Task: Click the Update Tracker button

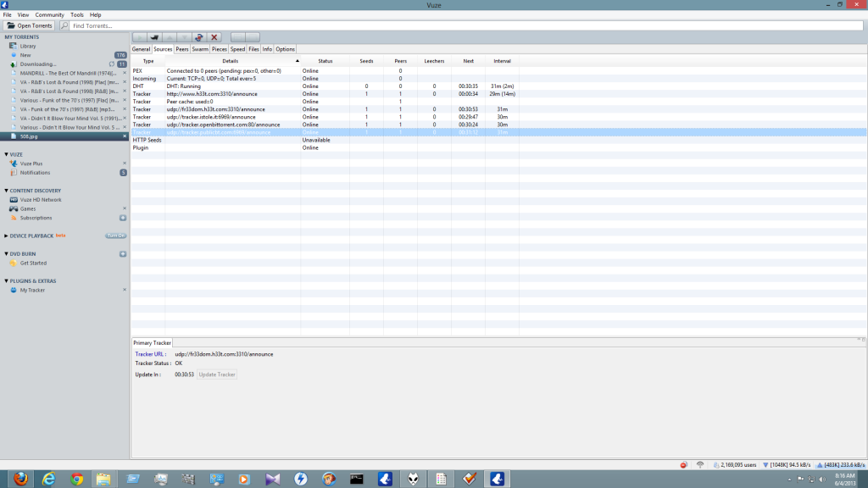Action: tap(217, 374)
